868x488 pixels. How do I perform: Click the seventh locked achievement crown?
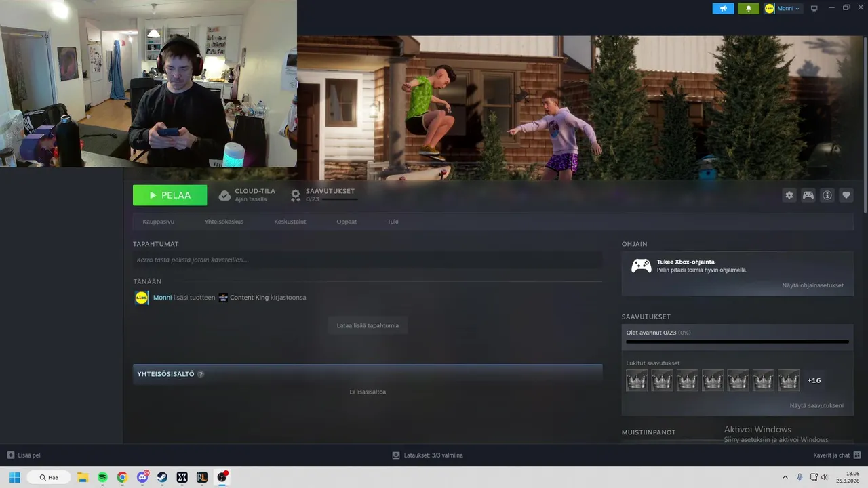click(789, 380)
